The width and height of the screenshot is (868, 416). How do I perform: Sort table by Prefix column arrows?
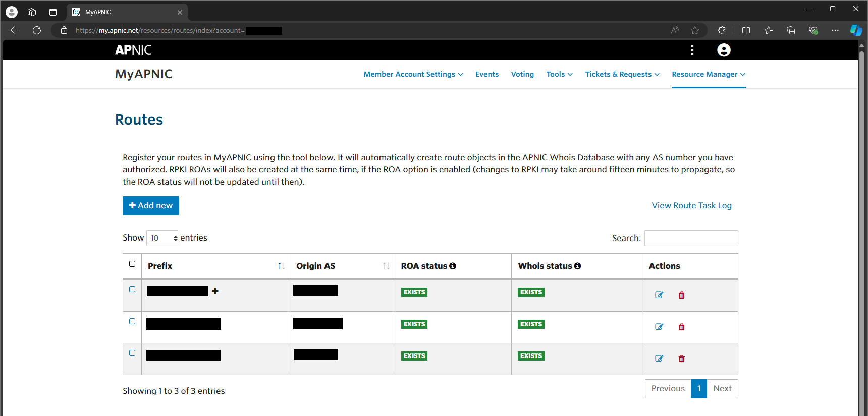281,266
